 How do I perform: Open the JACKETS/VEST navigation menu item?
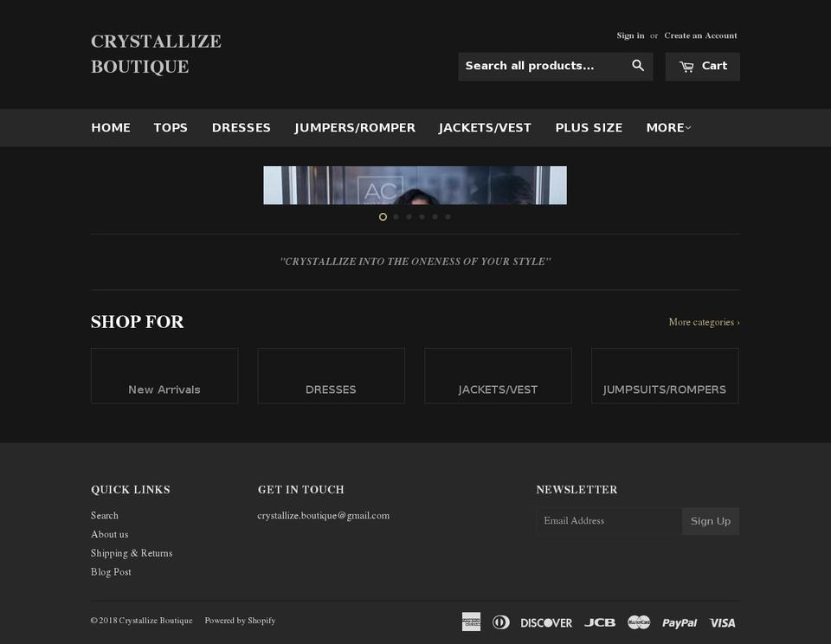coord(485,128)
